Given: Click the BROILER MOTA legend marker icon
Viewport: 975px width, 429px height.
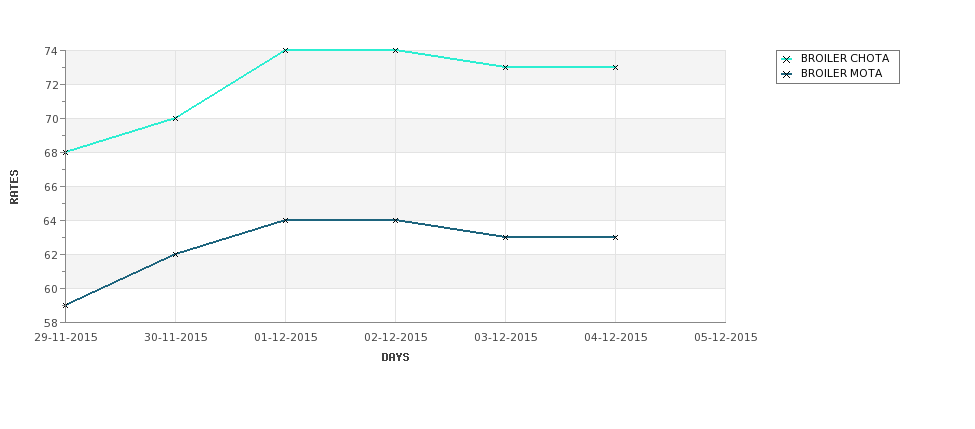Looking at the screenshot, I should click(x=787, y=74).
